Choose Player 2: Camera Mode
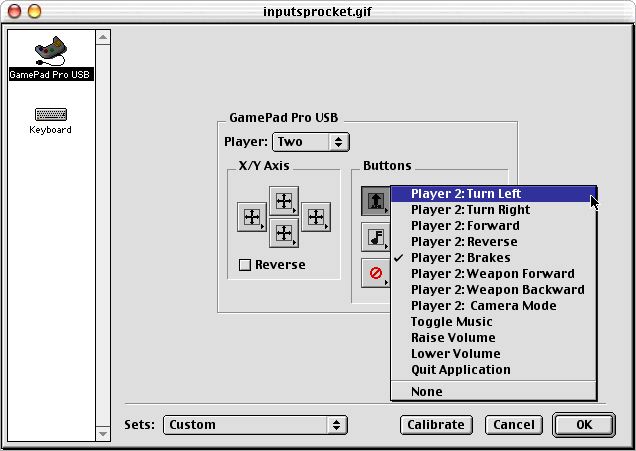 pyautogui.click(x=493, y=306)
